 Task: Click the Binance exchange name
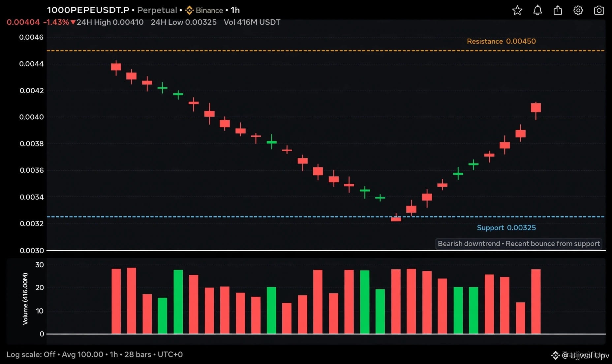click(209, 11)
